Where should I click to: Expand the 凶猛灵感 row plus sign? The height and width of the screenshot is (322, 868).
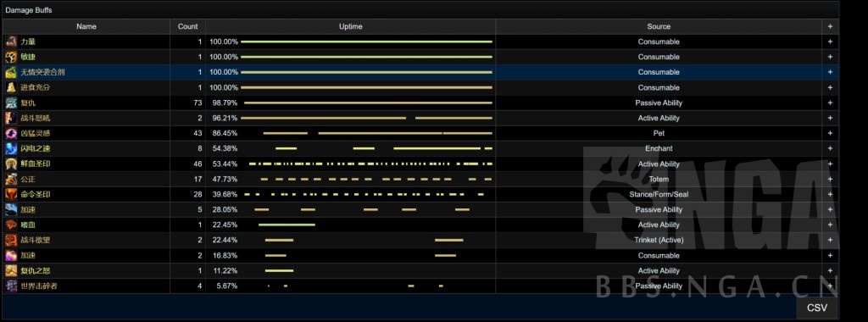(830, 133)
